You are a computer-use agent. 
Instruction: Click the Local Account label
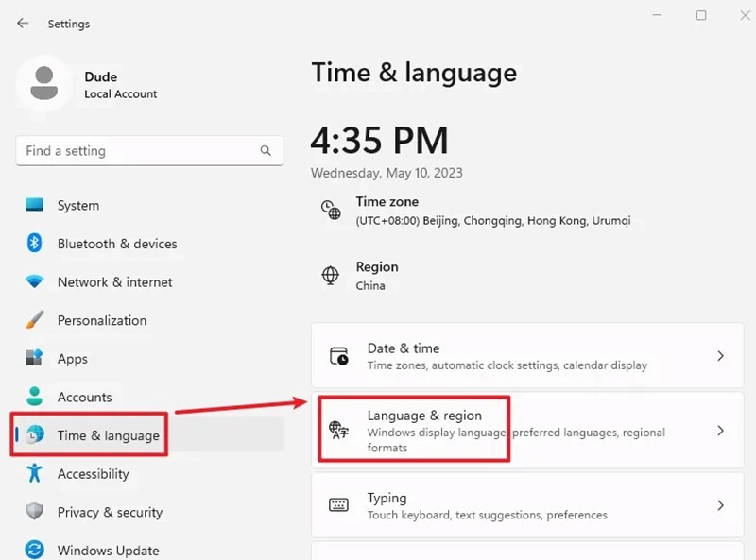(x=121, y=94)
